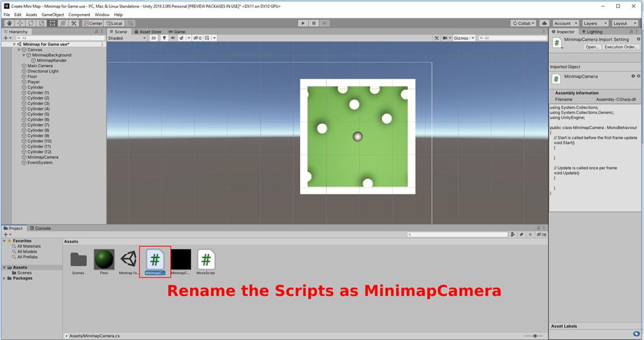Open the Account dropdown
644x340 pixels.
(565, 23)
